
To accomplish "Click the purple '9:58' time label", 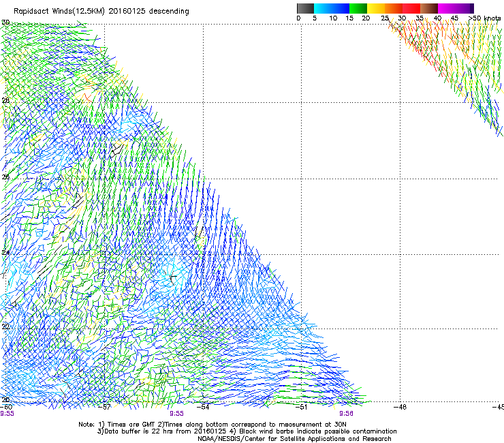I will tap(346, 414).
